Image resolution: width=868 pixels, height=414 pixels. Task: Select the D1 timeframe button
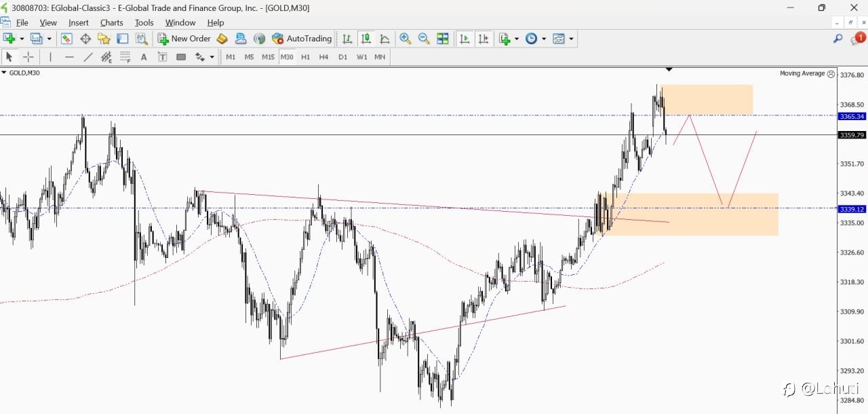(x=342, y=57)
